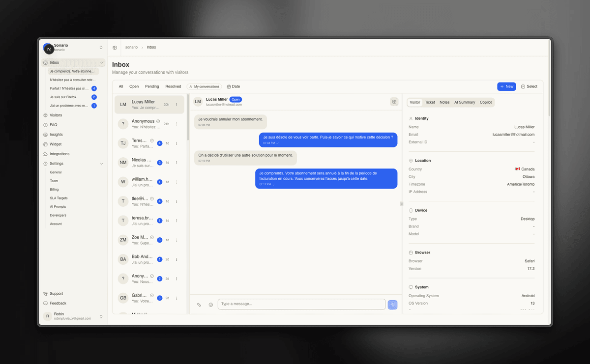The height and width of the screenshot is (364, 590).
Task: Collapse the Inbox section chevron
Action: click(101, 62)
